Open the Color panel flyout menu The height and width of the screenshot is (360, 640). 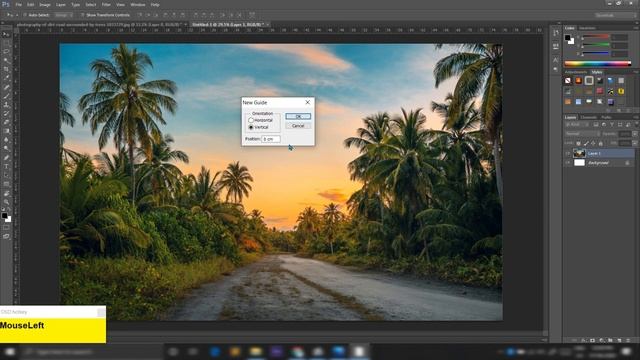(x=636, y=28)
